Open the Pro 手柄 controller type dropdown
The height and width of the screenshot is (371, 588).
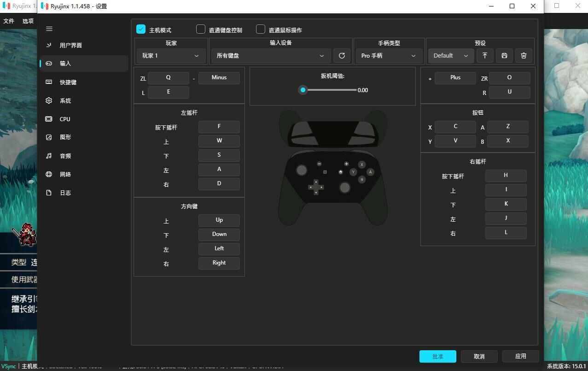[x=389, y=56]
